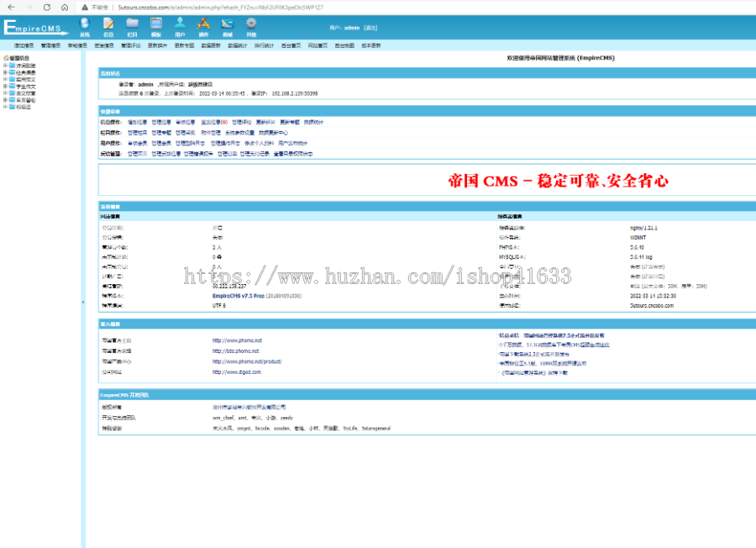Open the 商城 (Shop) card icon menu
Screen dimensions: 756x548
coord(227,27)
